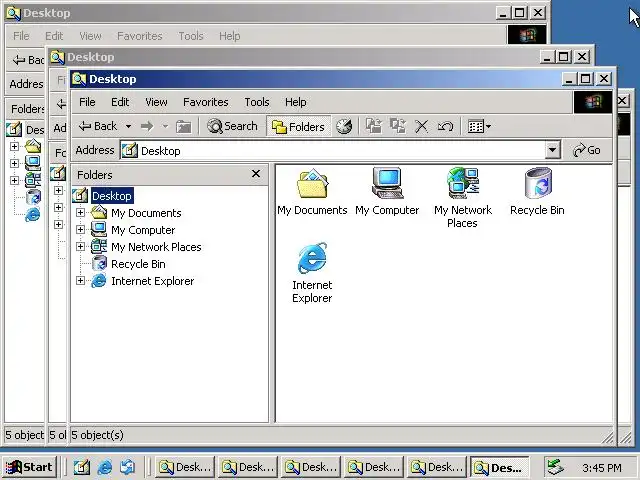The width and height of the screenshot is (640, 480).
Task: Click the Move To toolbar icon
Action: (x=373, y=126)
